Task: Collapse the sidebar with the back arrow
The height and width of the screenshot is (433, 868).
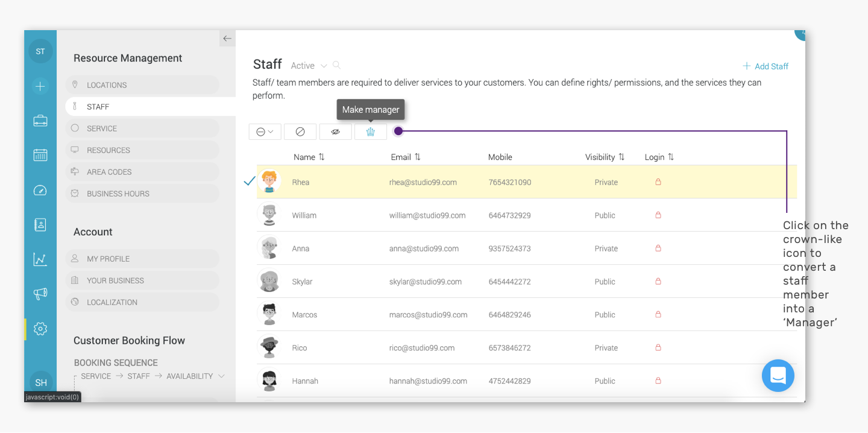Action: (227, 39)
